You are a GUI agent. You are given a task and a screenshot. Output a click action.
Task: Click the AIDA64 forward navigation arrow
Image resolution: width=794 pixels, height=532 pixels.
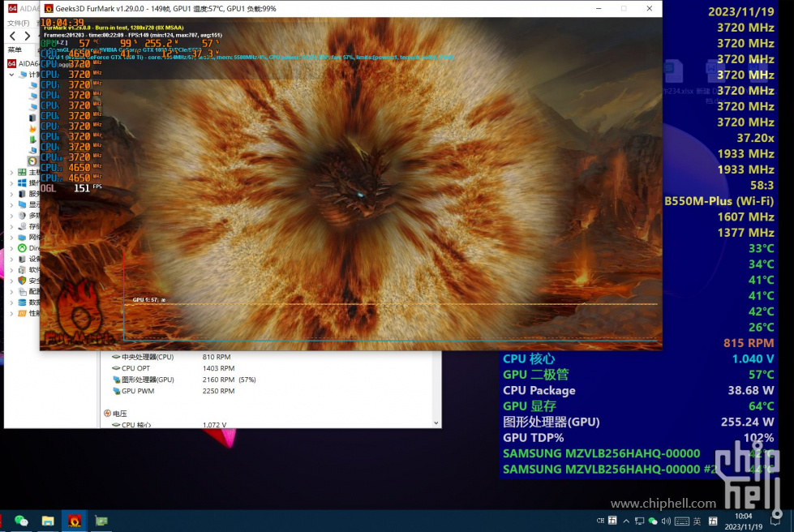coord(28,36)
